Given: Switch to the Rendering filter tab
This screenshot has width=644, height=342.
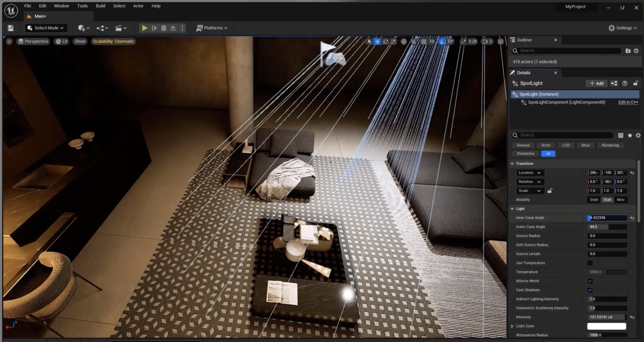Looking at the screenshot, I should pos(610,145).
